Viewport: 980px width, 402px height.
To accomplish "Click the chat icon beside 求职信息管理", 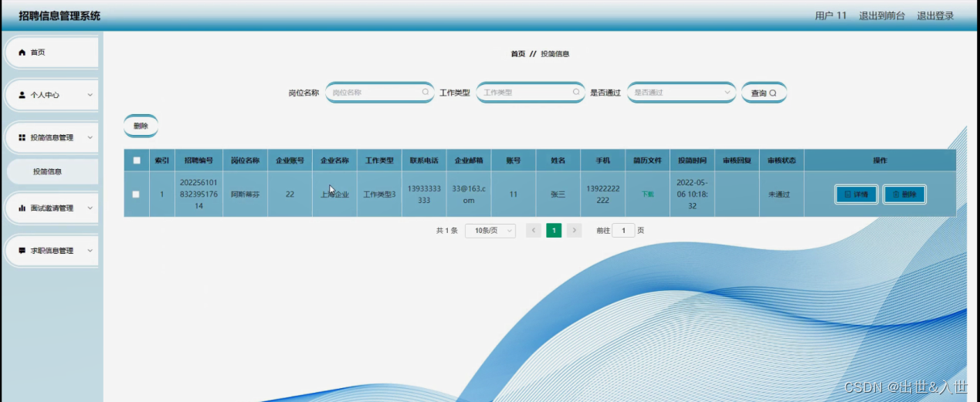I will tap(22, 251).
